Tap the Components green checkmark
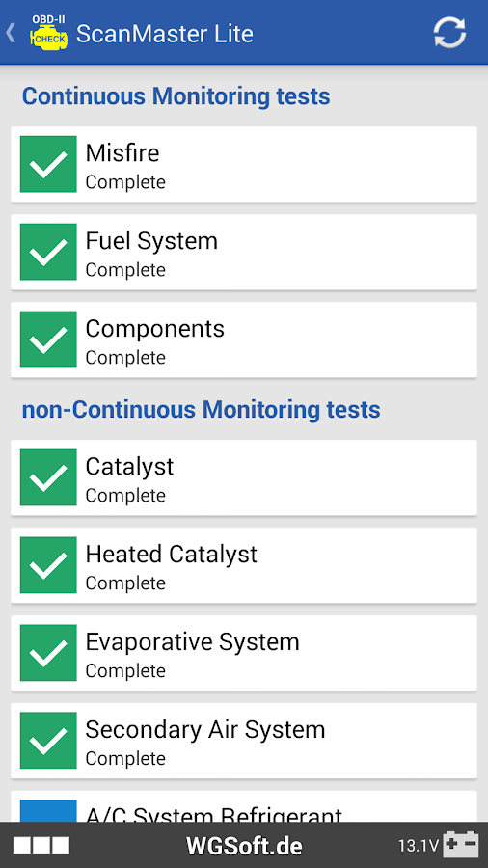The width and height of the screenshot is (488, 868). [x=48, y=339]
